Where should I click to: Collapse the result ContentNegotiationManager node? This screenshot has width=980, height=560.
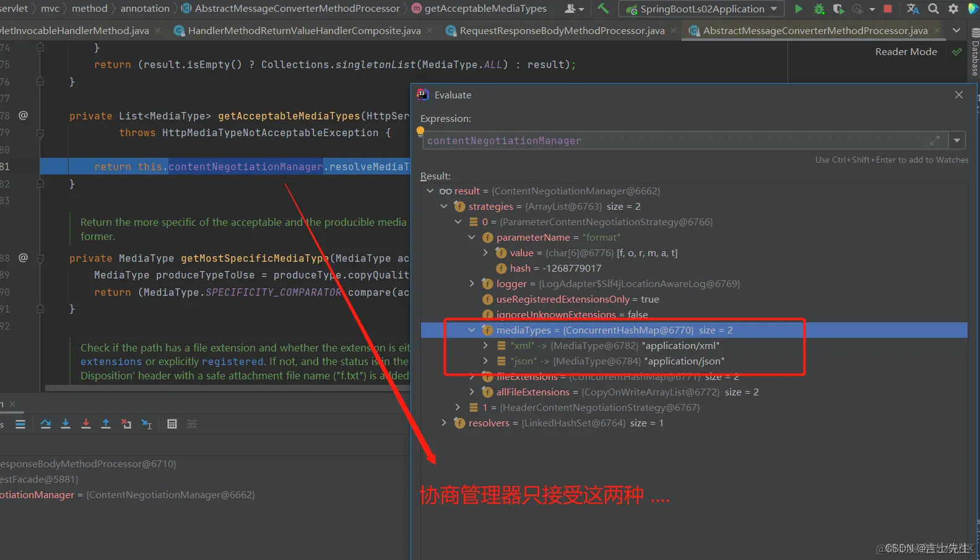pos(430,191)
